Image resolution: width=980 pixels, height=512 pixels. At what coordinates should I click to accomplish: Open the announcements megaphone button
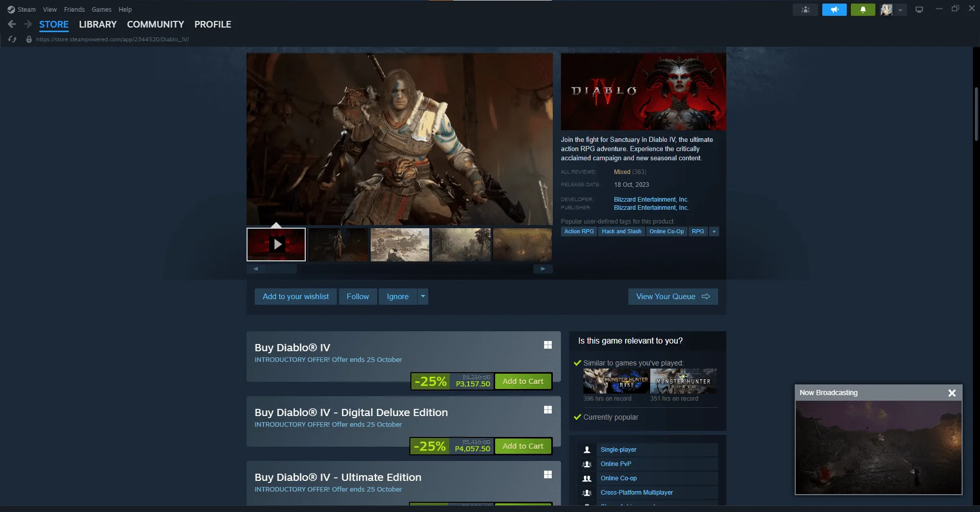pyautogui.click(x=835, y=10)
